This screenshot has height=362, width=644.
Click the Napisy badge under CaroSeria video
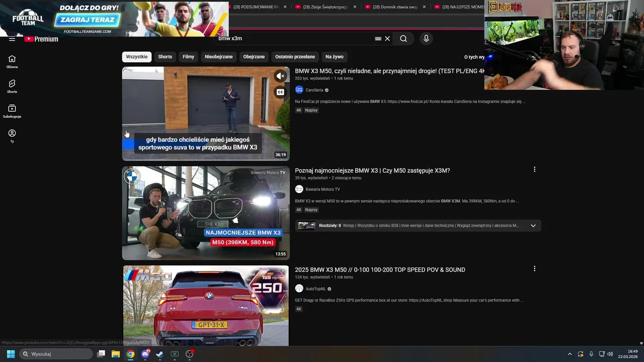tap(311, 110)
